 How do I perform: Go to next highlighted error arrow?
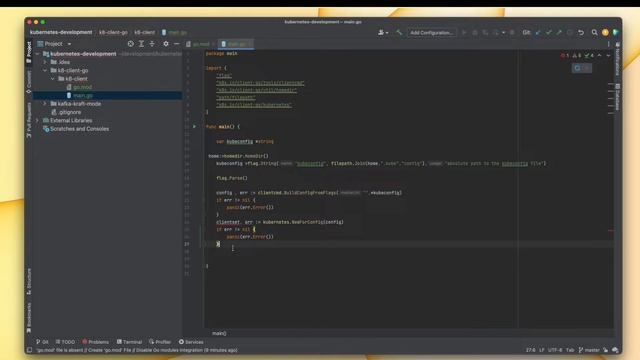click(608, 56)
